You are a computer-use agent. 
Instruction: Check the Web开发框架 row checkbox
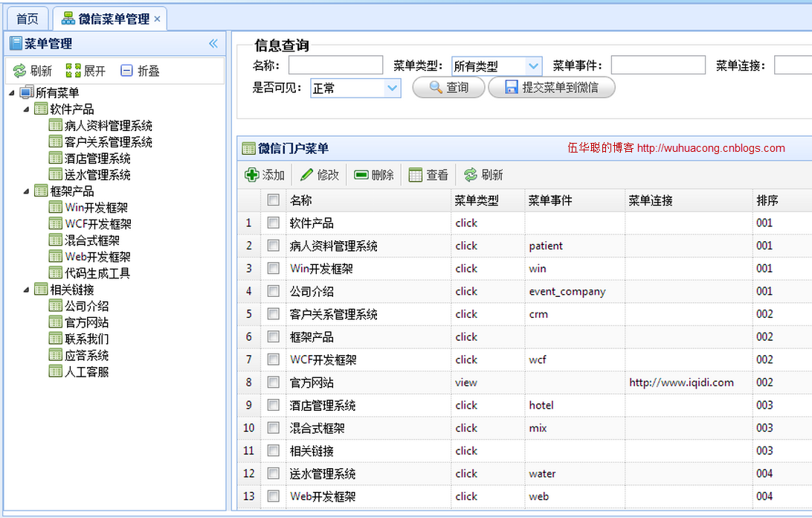[274, 496]
